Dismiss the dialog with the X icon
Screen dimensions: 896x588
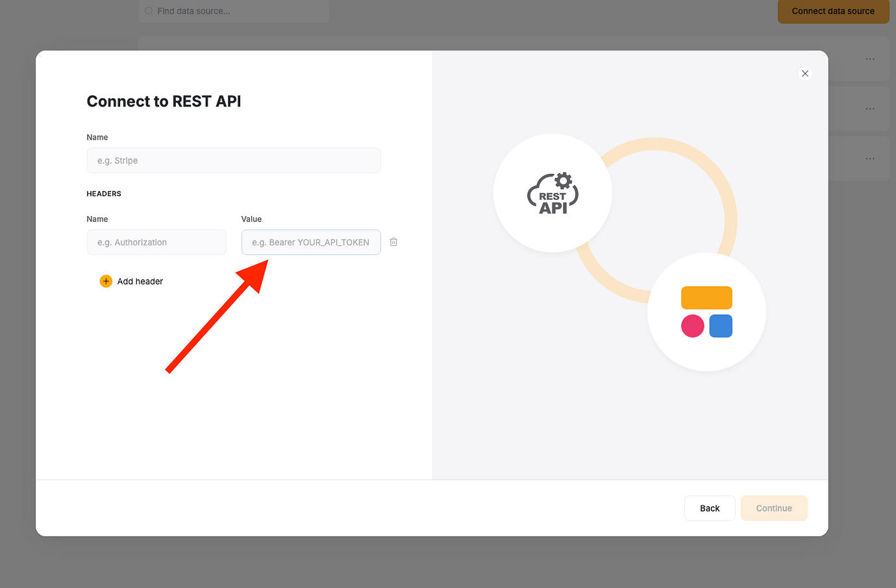[805, 73]
